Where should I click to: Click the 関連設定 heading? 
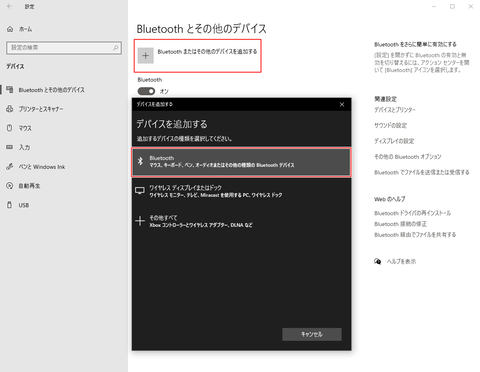(385, 99)
